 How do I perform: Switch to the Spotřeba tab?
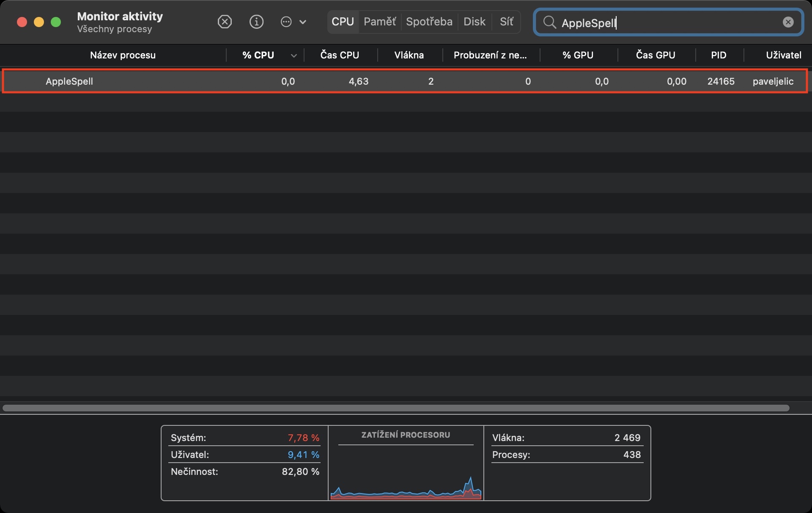click(429, 22)
